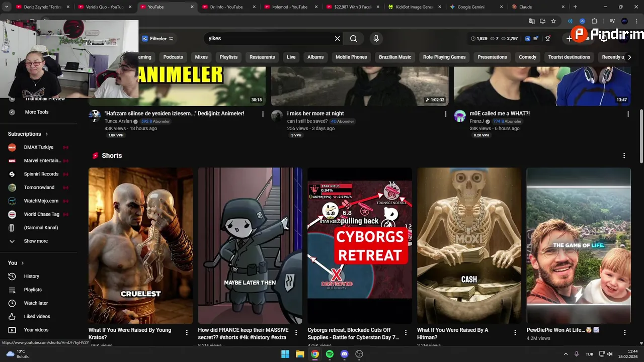Select the Live filter chip
Screen dimensions: 644x362
291,57
